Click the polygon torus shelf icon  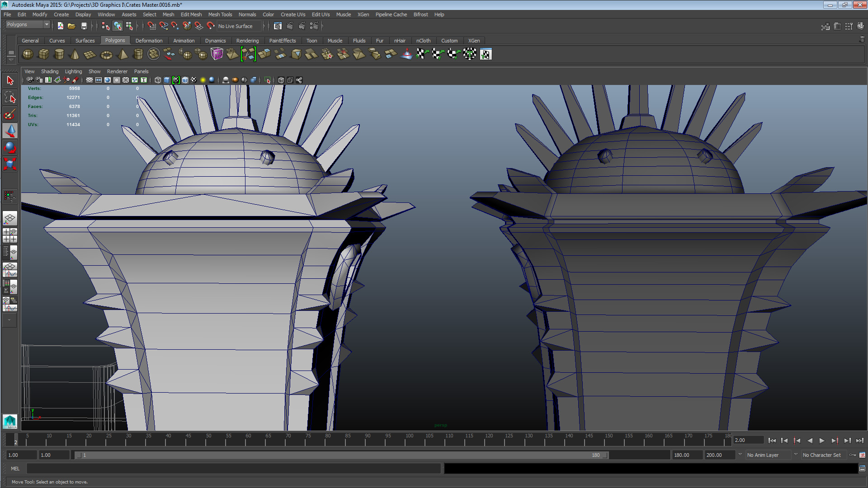[106, 54]
